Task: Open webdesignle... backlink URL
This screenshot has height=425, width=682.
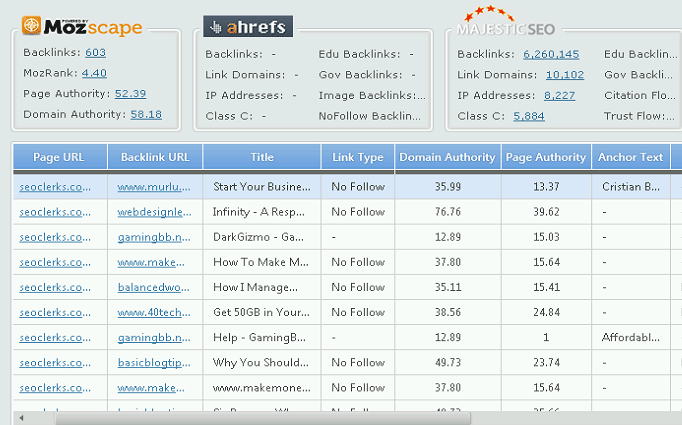Action: [154, 212]
